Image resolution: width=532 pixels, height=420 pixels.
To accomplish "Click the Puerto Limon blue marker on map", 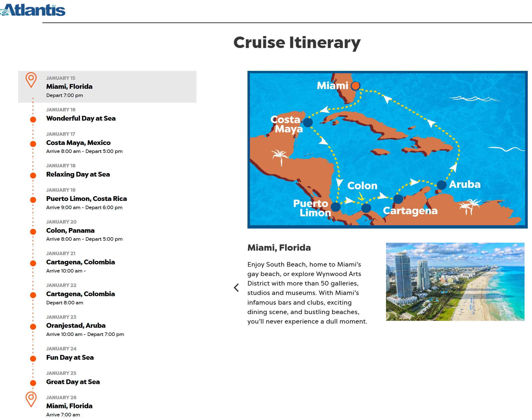I will pos(336,207).
